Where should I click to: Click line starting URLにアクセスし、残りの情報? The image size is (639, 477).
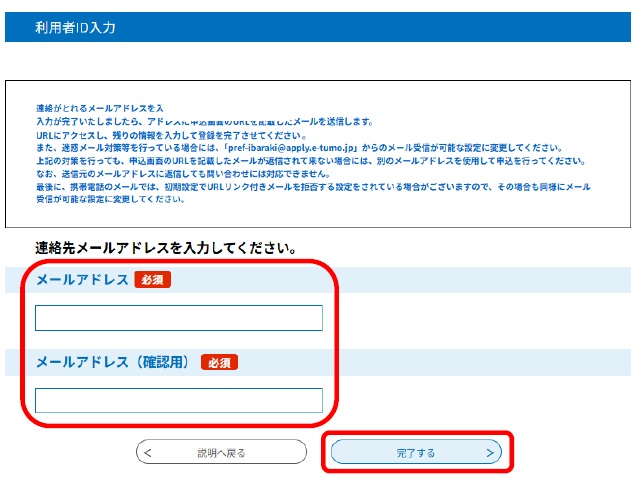[x=171, y=135]
